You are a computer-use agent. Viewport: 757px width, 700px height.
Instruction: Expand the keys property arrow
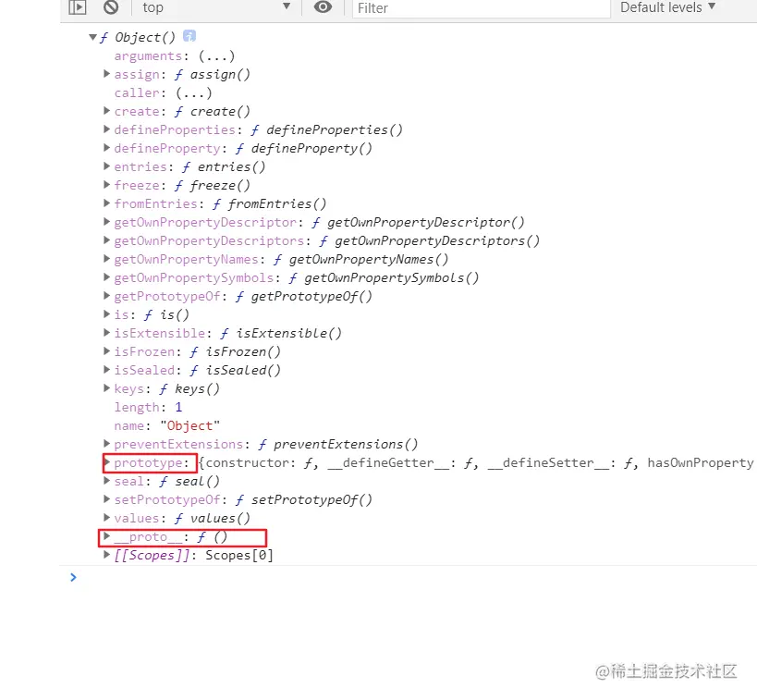tap(106, 388)
